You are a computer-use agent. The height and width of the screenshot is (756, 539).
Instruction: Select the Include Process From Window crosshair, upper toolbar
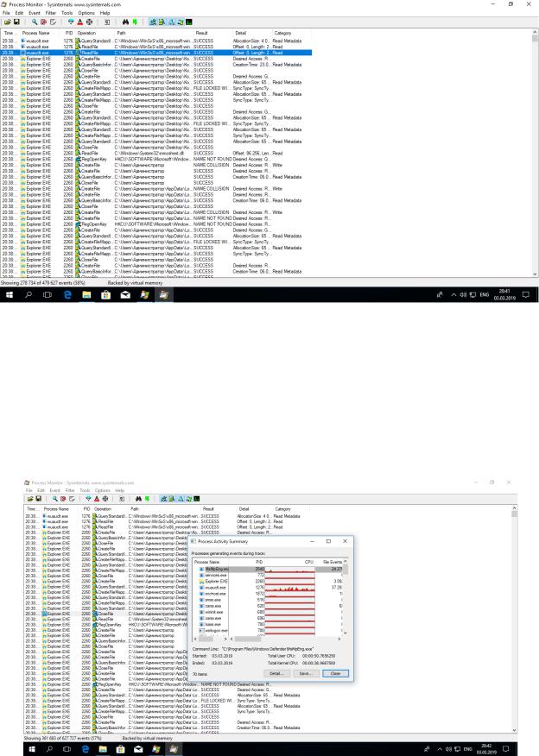[89, 22]
